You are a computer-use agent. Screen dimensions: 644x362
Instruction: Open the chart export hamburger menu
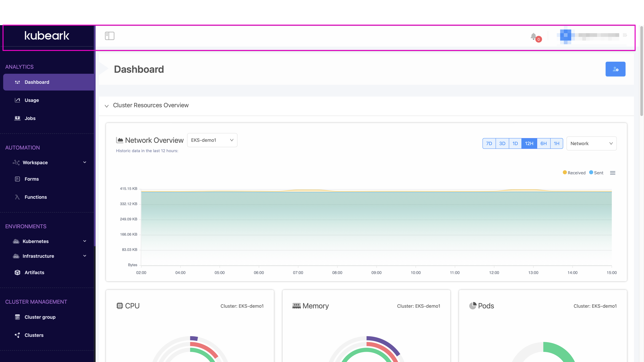pos(613,173)
